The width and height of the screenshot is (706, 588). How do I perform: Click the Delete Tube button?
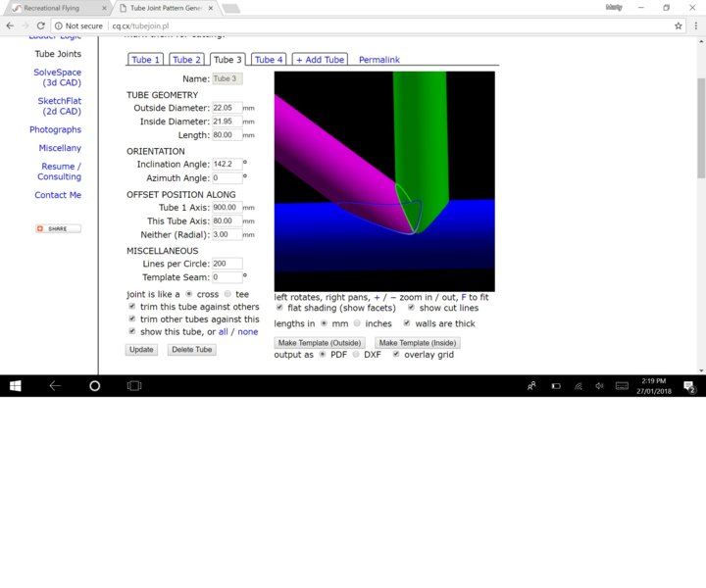(192, 350)
